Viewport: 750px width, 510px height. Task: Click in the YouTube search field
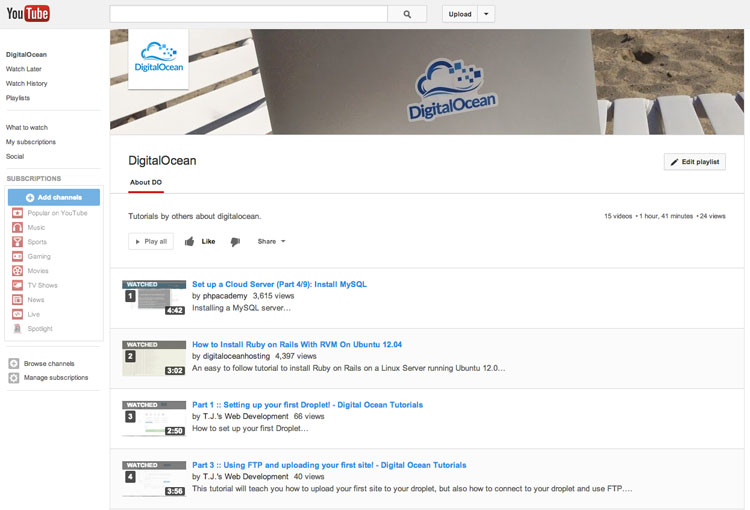(248, 14)
